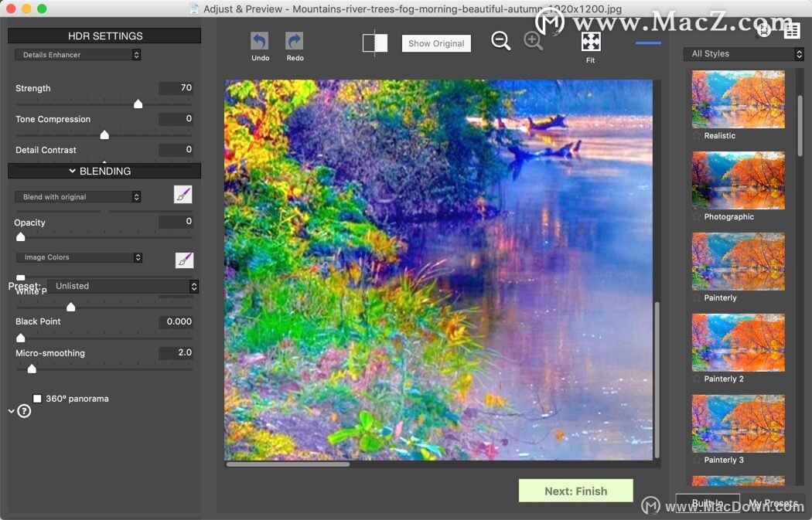Select the Painterly 3 preset thumbnail
812x520 pixels.
click(x=738, y=423)
